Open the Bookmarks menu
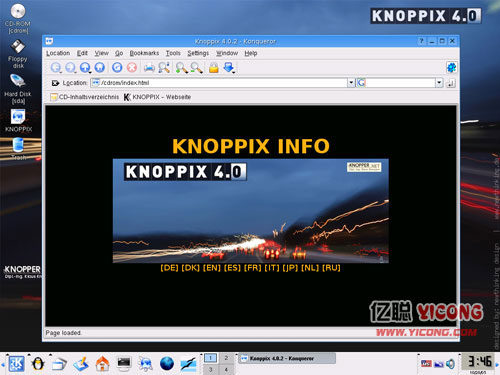Screen dimensions: 500x375 click(144, 53)
